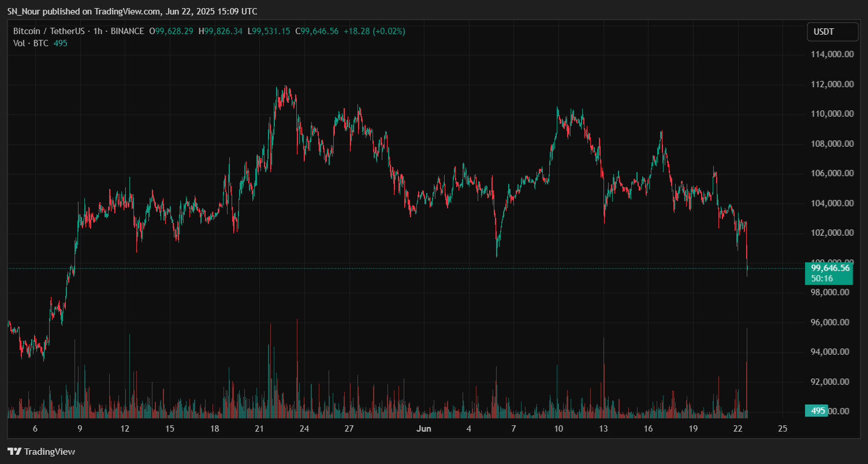Viewport: 868px width, 464px height.
Task: Click the current price tag 99,646.56
Action: [x=830, y=268]
